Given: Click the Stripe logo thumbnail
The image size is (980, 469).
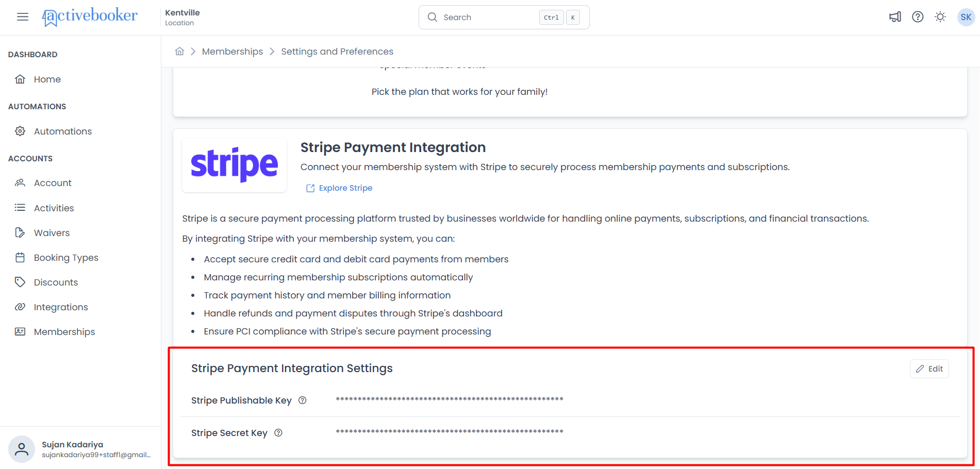Looking at the screenshot, I should [235, 165].
